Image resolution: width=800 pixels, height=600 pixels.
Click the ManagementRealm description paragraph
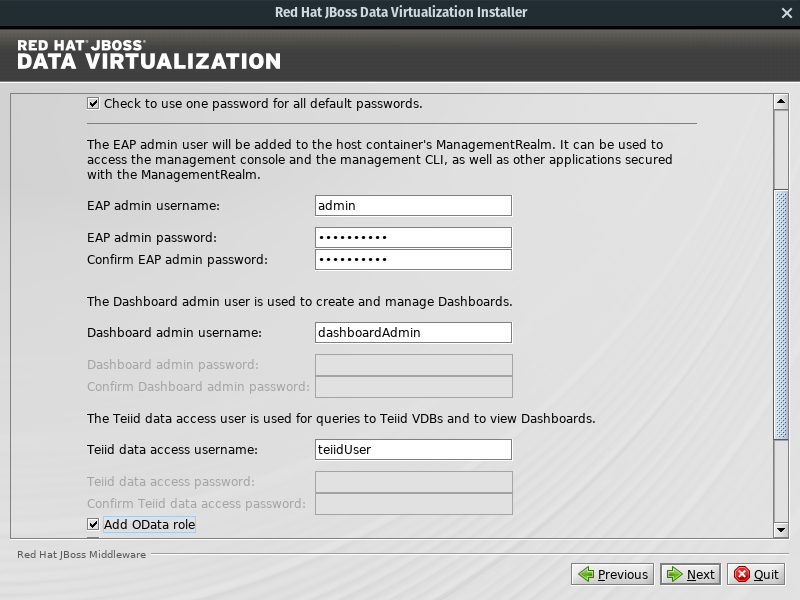(x=380, y=160)
